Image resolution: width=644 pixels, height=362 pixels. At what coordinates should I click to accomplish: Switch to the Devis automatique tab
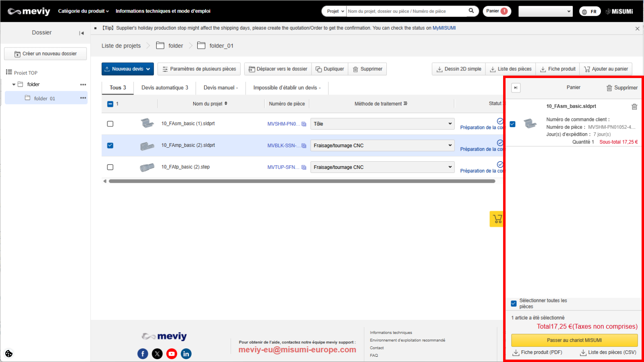coord(165,88)
